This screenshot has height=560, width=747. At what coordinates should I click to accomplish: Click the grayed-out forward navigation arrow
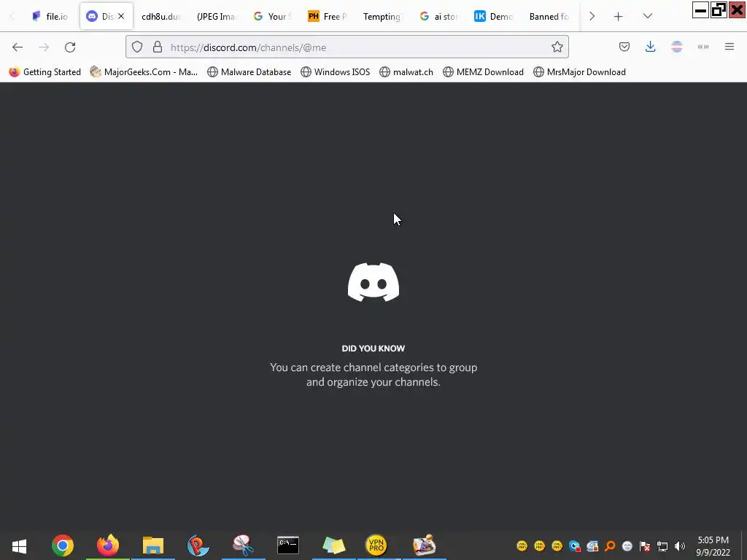[x=44, y=47]
